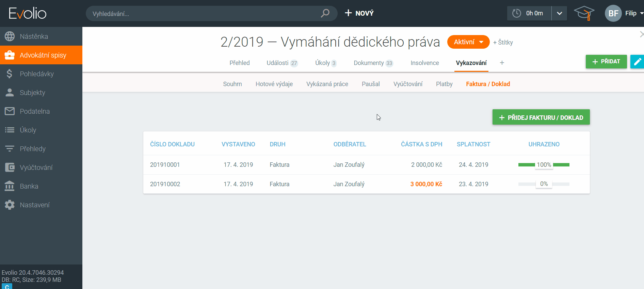This screenshot has height=289, width=644.
Task: Expand the timer dropdown arrow
Action: pyautogui.click(x=559, y=13)
